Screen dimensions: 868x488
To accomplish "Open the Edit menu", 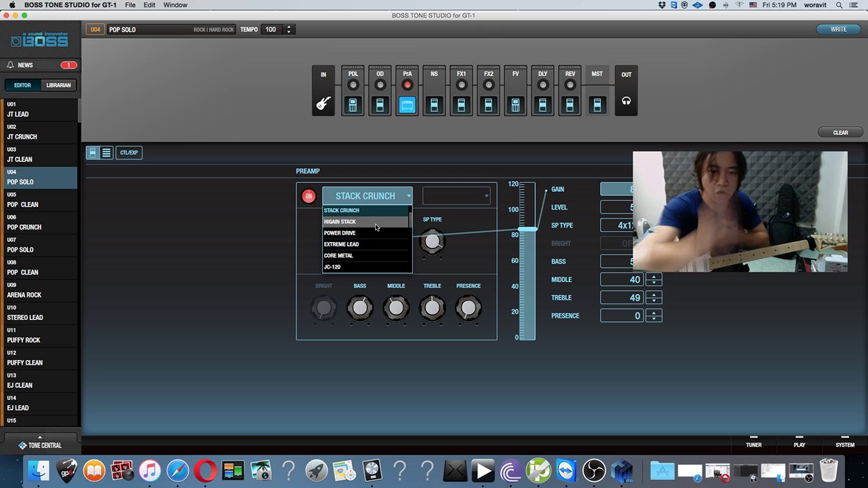I will (x=149, y=5).
